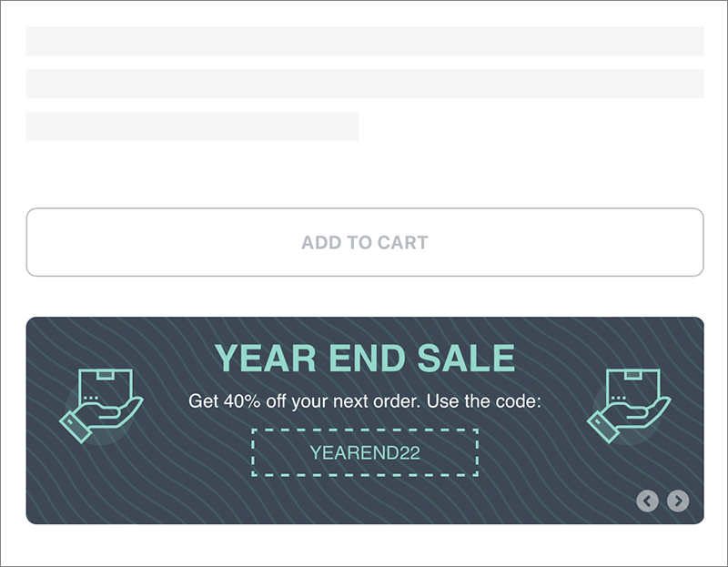Viewport: 728px width, 567px height.
Task: Click the left package-in-hand icon
Action: [x=101, y=405]
